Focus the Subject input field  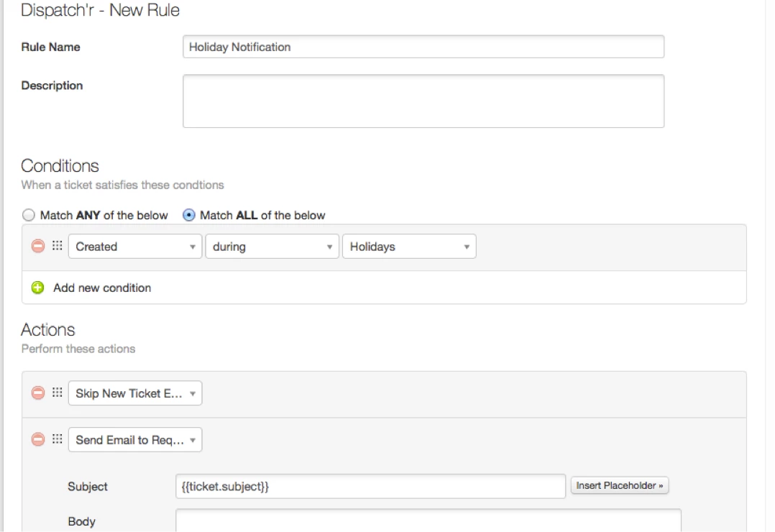(x=370, y=486)
